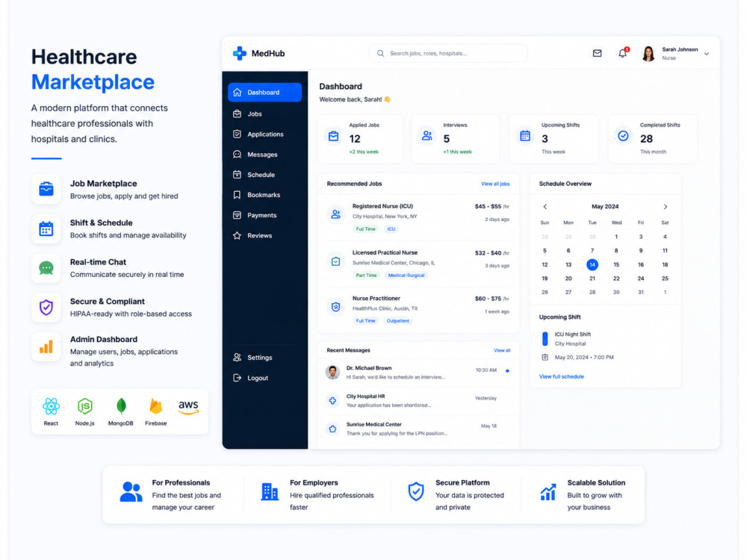The height and width of the screenshot is (560, 747).
Task: Click the MedHub cross logo
Action: [x=239, y=53]
